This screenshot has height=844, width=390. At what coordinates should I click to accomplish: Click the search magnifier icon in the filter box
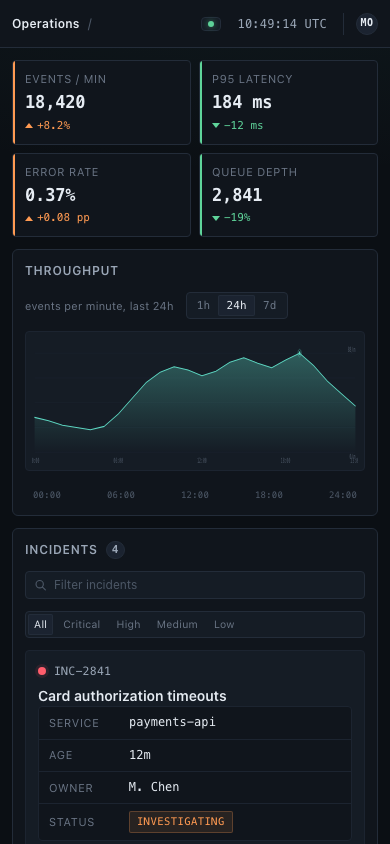coord(40,585)
